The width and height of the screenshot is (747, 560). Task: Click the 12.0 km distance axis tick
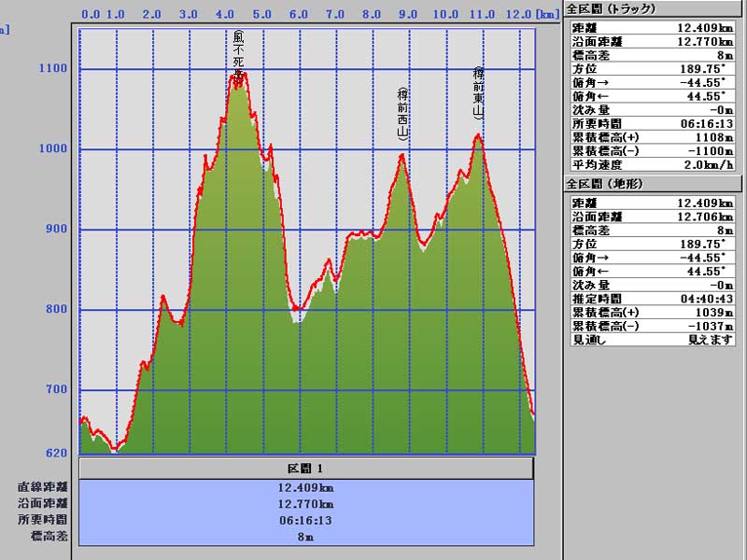[x=518, y=15]
